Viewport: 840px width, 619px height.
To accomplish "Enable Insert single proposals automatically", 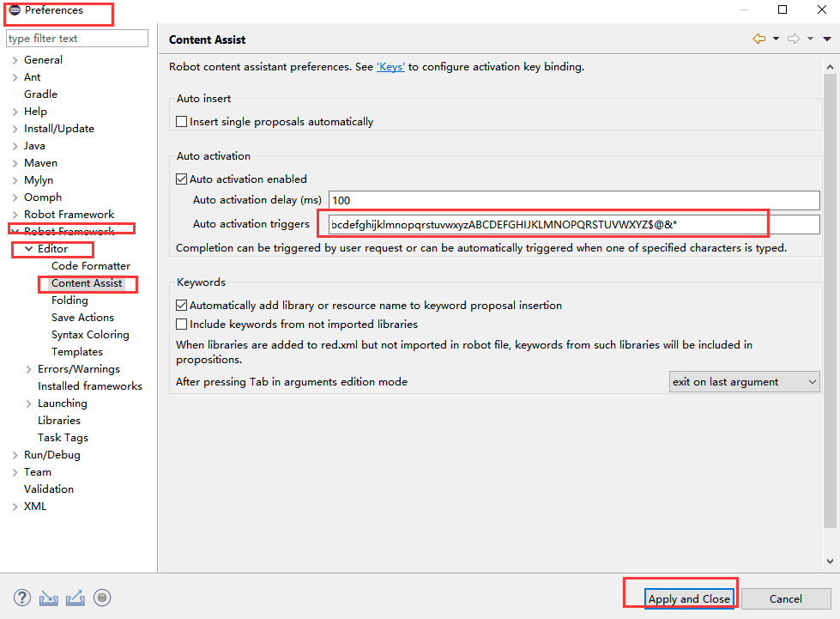I will (x=182, y=122).
